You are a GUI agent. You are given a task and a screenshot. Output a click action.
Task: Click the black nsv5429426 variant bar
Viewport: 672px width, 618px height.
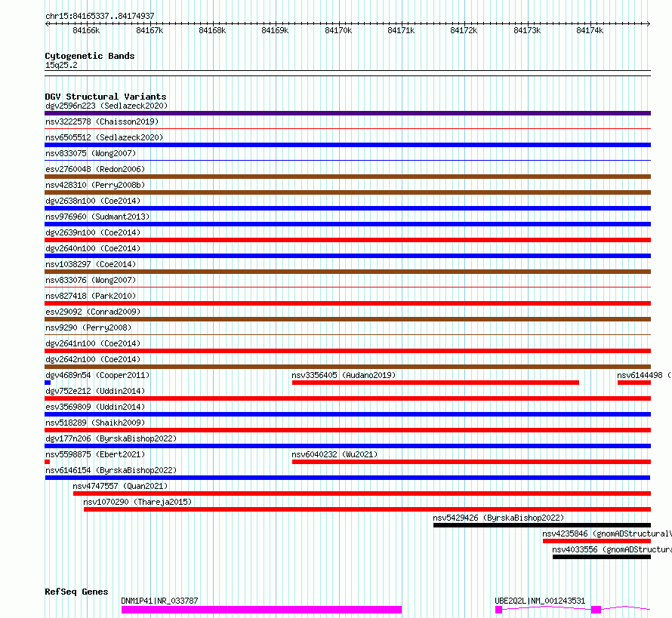(x=542, y=525)
